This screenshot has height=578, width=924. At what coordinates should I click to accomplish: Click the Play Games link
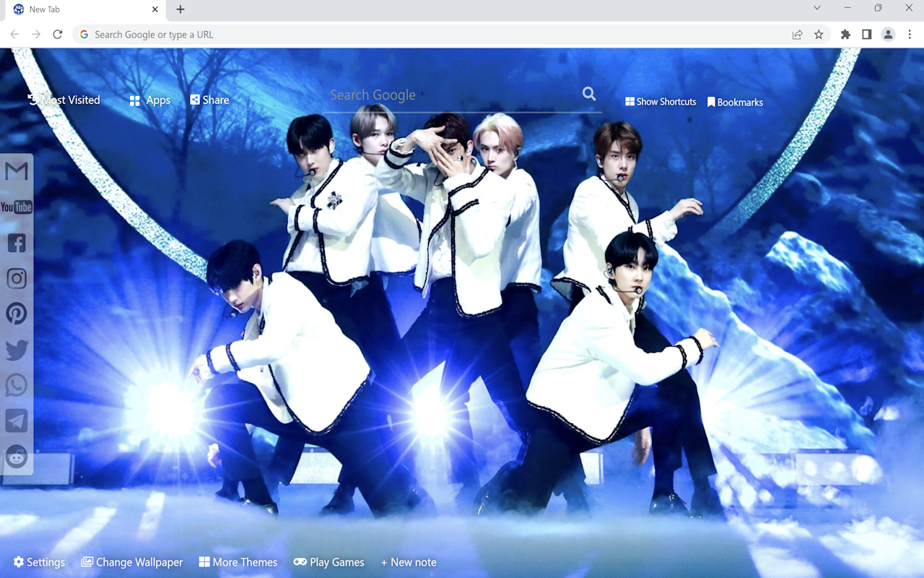point(329,561)
